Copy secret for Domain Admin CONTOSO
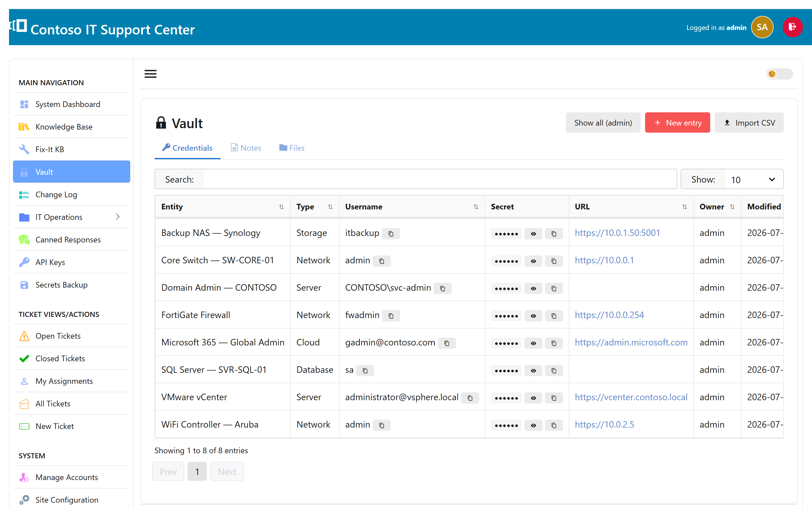The image size is (812, 508). [554, 288]
